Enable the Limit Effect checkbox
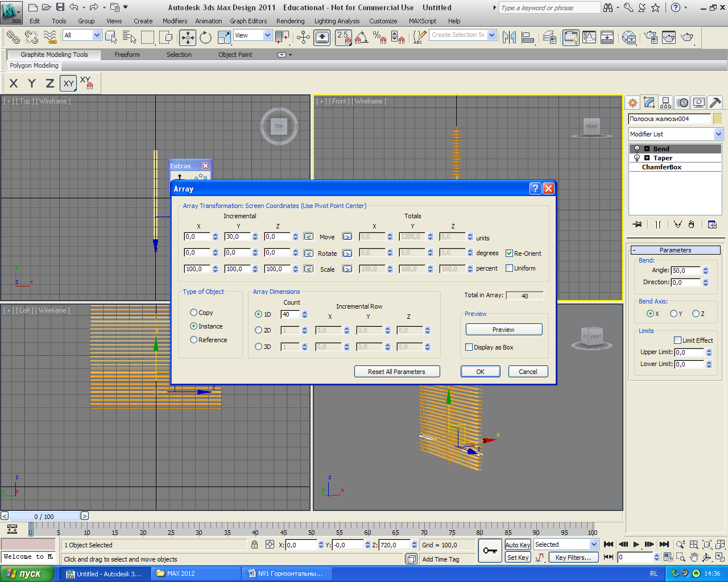The height and width of the screenshot is (582, 728). (678, 340)
